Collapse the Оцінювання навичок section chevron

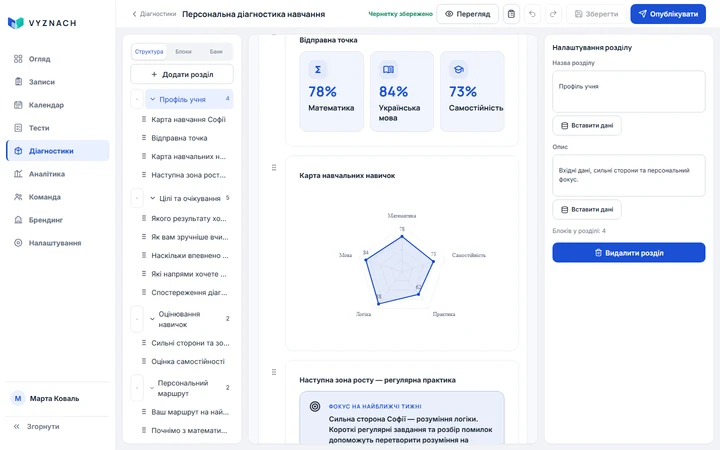click(x=152, y=319)
